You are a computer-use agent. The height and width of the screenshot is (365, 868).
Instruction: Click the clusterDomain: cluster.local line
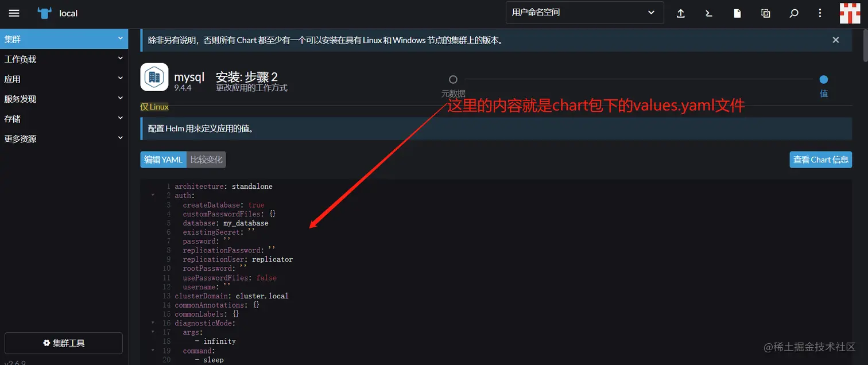tap(232, 296)
